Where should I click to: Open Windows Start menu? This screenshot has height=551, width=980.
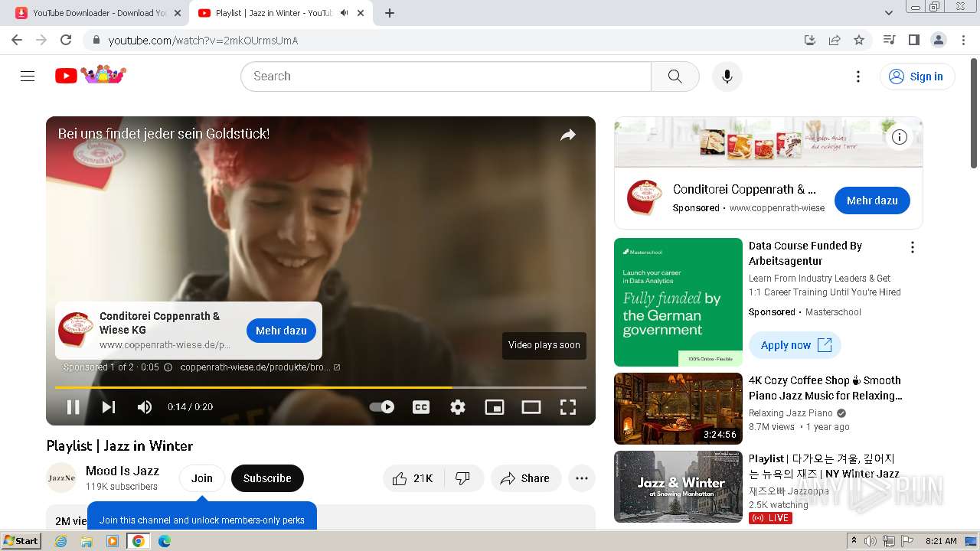pos(21,541)
